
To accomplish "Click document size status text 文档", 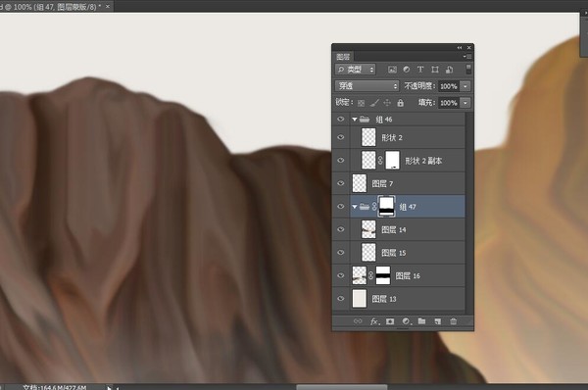I will coord(54,387).
